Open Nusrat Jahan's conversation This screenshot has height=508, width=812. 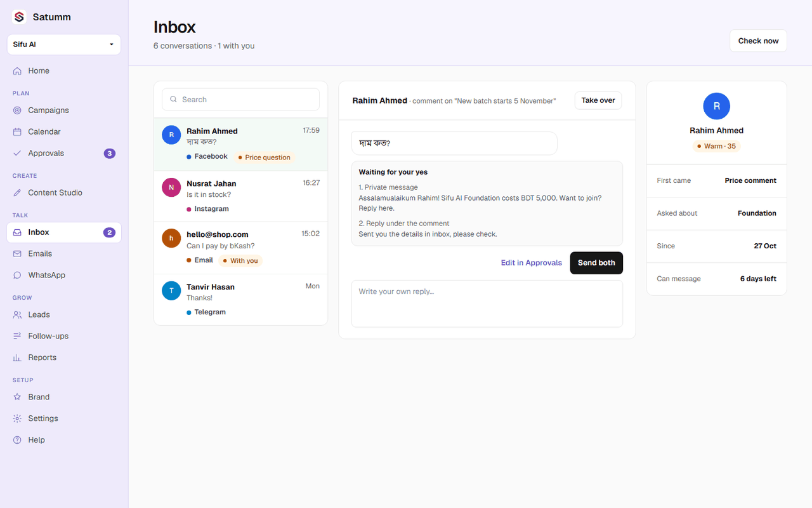point(241,196)
